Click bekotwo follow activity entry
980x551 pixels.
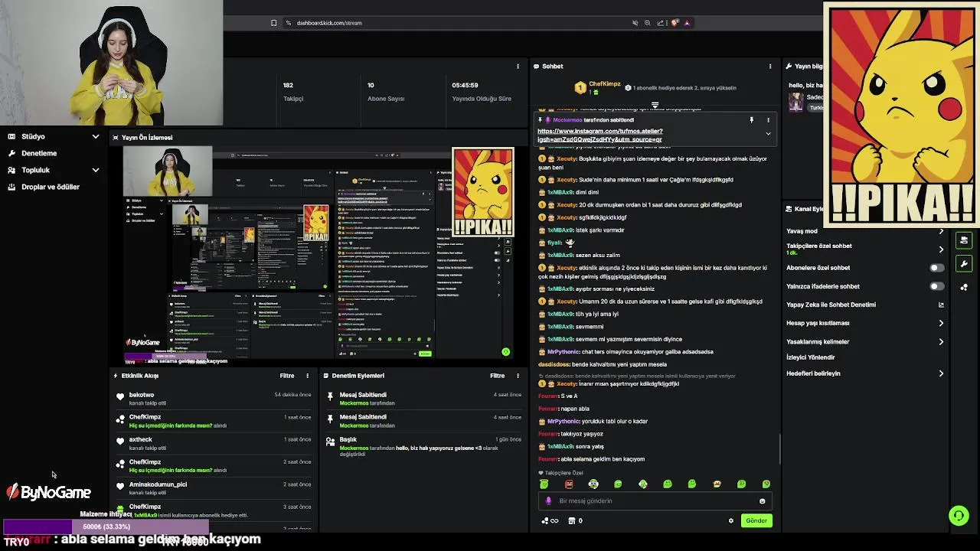coord(214,399)
